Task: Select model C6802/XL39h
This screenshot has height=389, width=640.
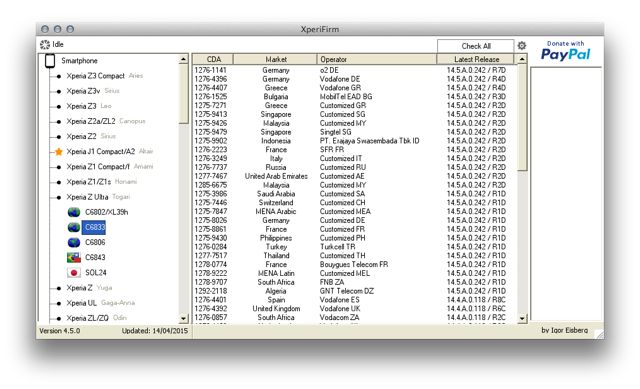Action: point(107,212)
